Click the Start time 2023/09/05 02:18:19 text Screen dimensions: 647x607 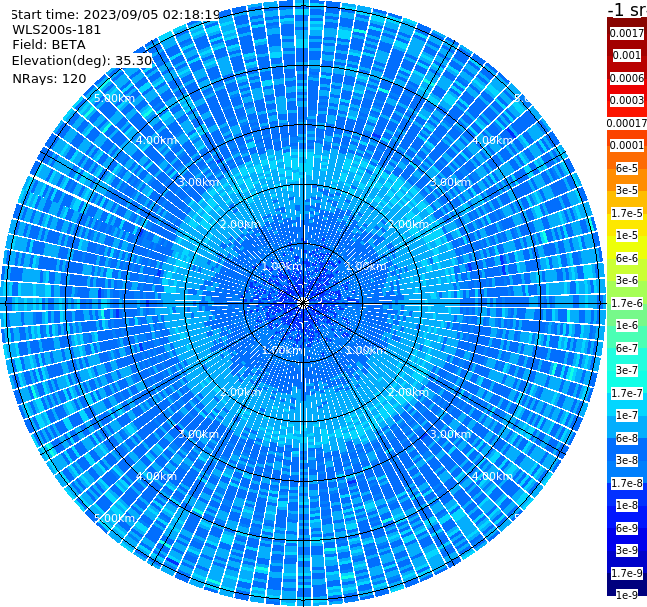[115, 14]
